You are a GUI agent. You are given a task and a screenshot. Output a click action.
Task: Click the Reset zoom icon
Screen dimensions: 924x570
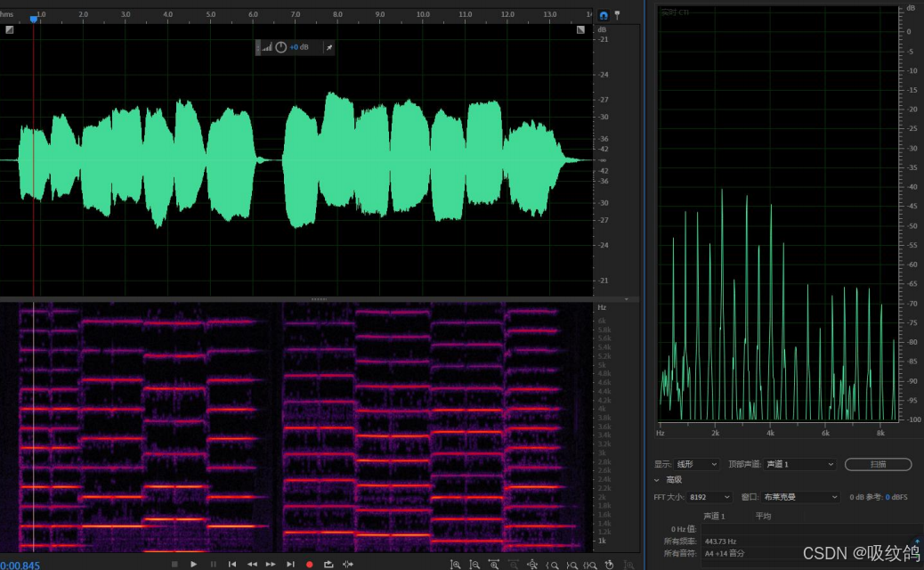pos(610,565)
